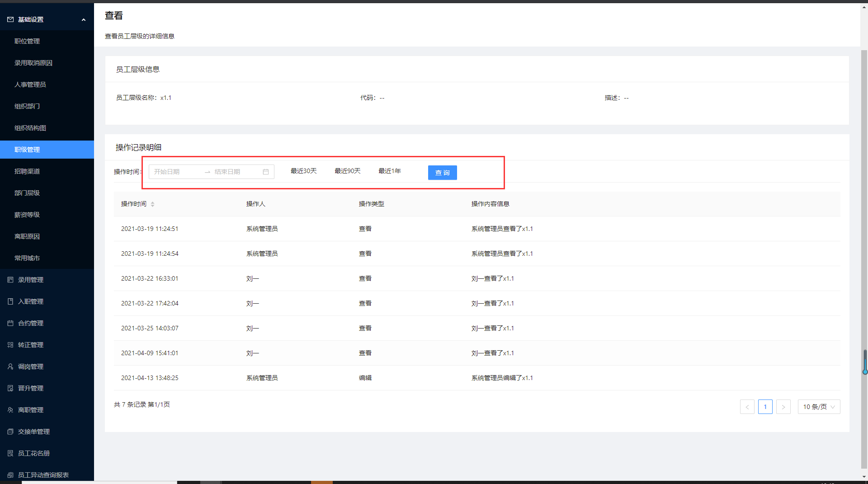Select row timestamp 2021-03-22 16:33:01
Viewport: 868px width, 484px height.
(x=150, y=278)
